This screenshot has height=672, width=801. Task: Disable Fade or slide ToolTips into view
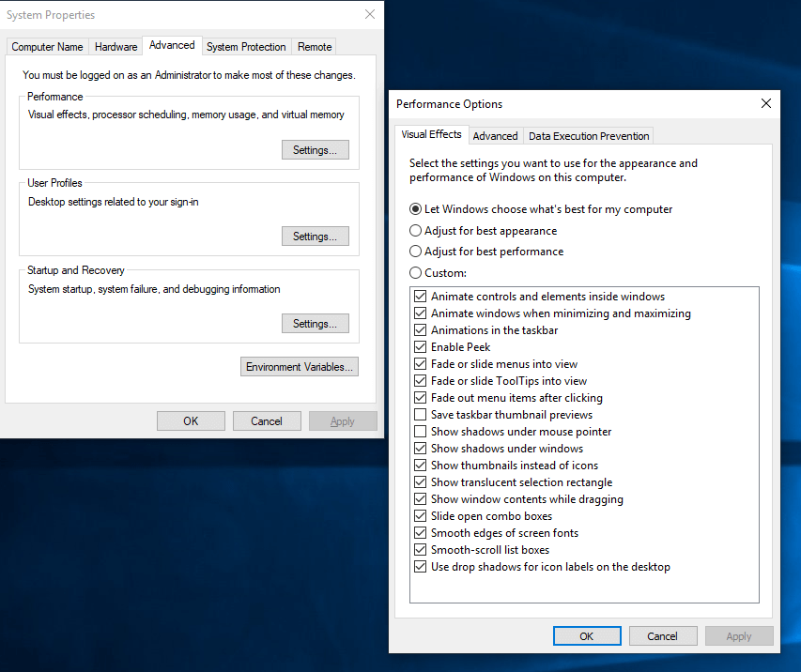tap(420, 380)
